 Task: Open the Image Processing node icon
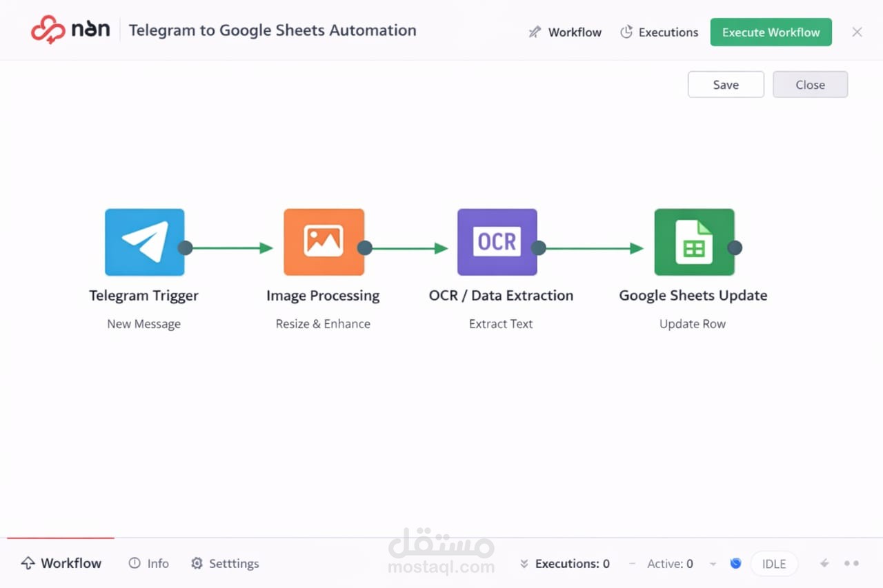click(x=324, y=242)
